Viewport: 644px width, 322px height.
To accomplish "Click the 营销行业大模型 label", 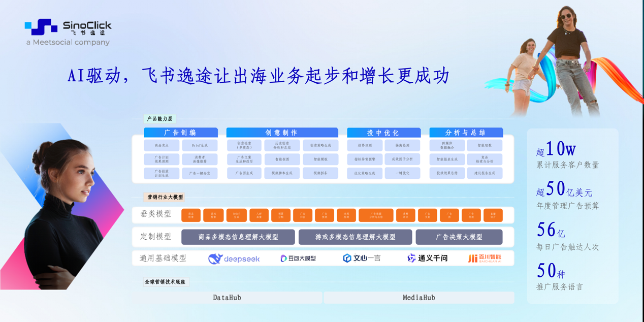I will click(165, 197).
